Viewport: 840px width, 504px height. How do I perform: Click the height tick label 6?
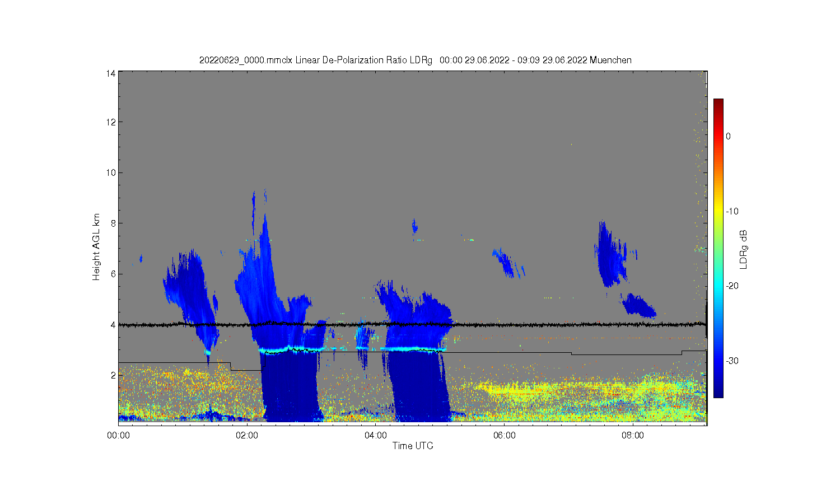click(114, 274)
